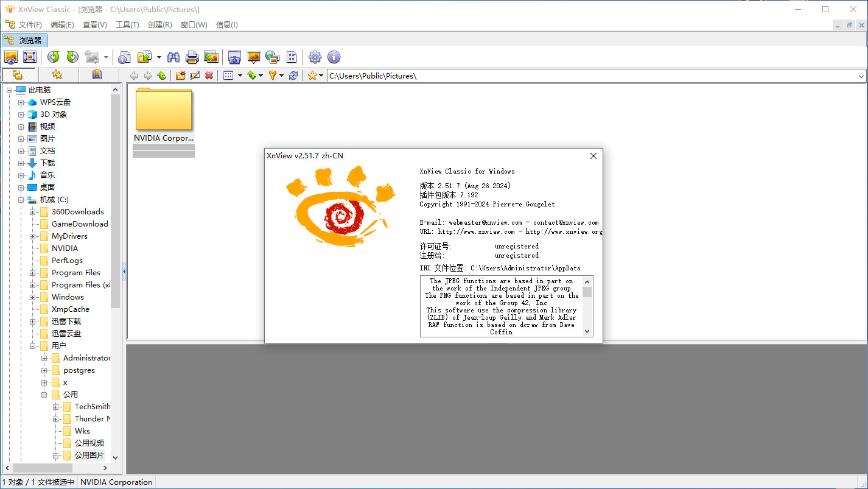Screen dimensions: 868x489
Task: Click the printer icon
Action: (192, 57)
